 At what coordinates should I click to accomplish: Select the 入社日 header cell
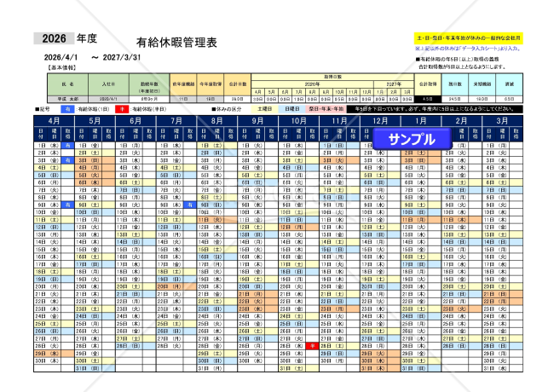point(108,84)
